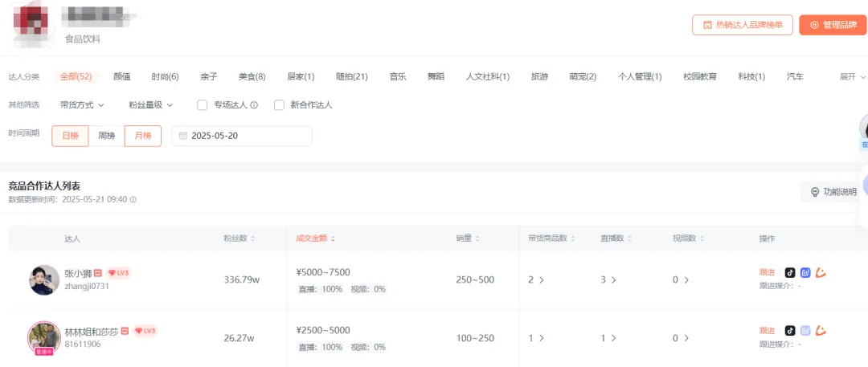Screen dimensions: 868x367
Task: Click the info icon after data update time
Action: (x=133, y=200)
